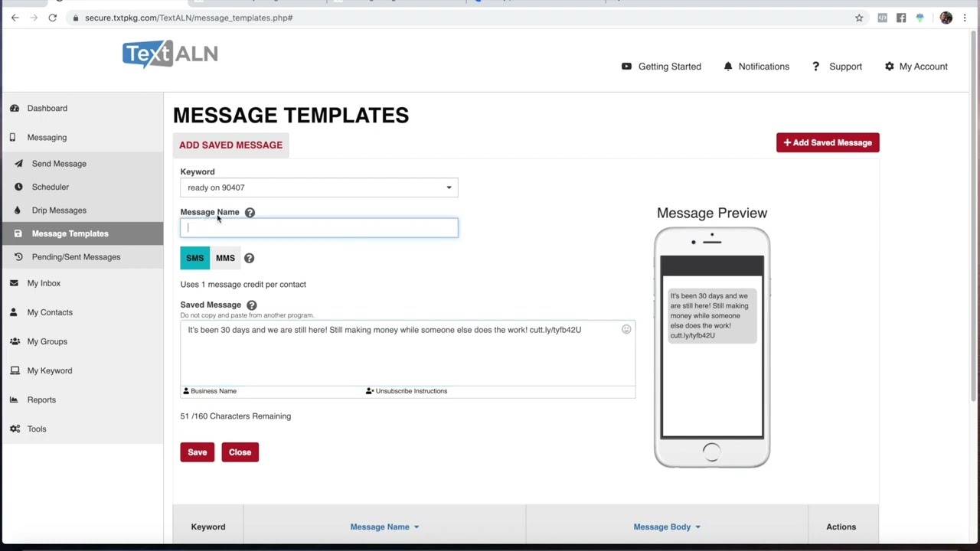Sort by Message Body column
Image resolution: width=980 pixels, height=551 pixels.
coord(667,527)
